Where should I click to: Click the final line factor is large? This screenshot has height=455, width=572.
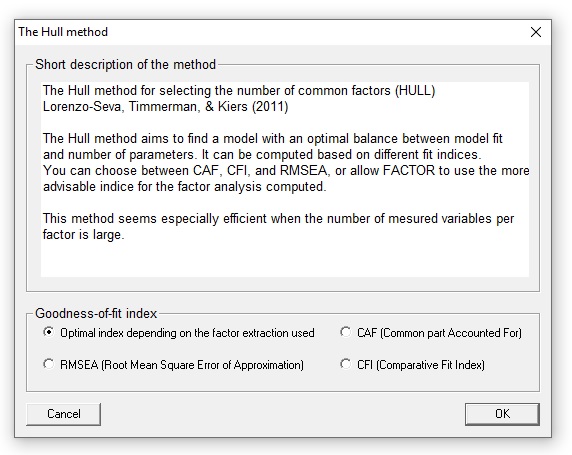point(84,235)
